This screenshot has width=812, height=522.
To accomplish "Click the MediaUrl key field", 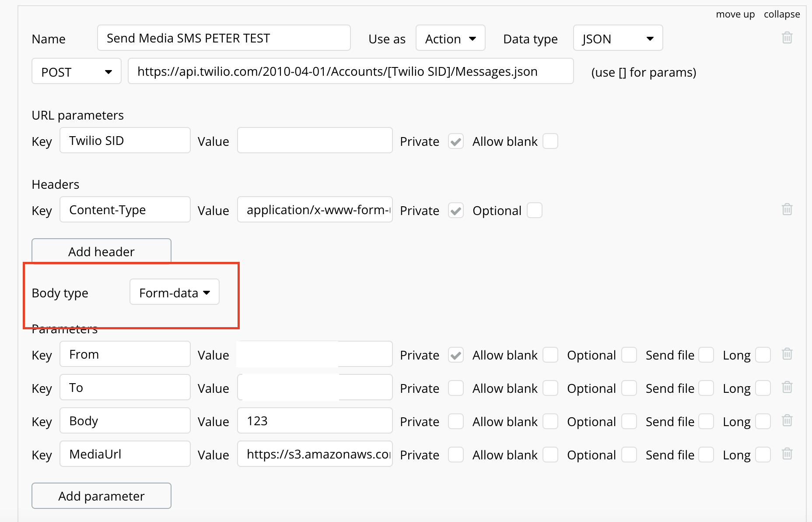I will (x=125, y=454).
